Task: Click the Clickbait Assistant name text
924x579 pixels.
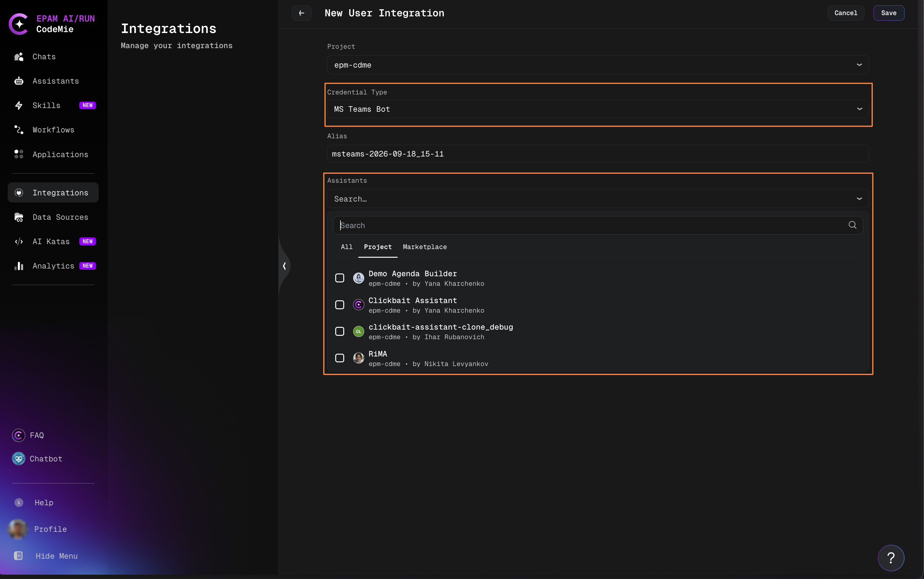Action: click(412, 301)
